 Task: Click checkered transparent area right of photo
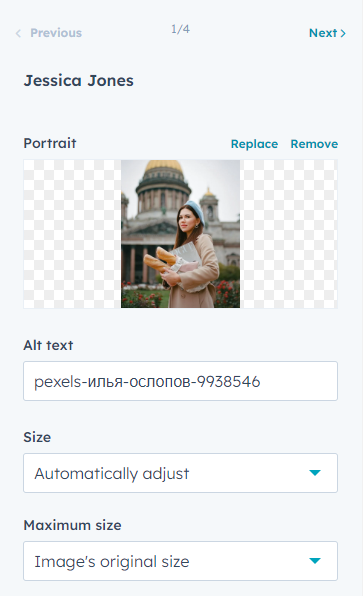point(289,234)
